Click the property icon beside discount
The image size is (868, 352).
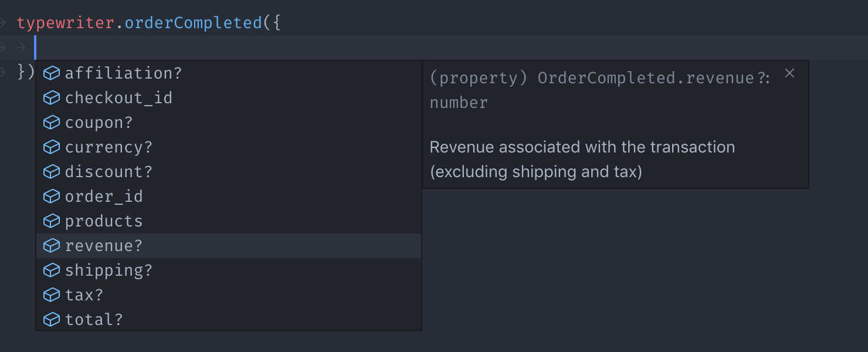click(52, 171)
